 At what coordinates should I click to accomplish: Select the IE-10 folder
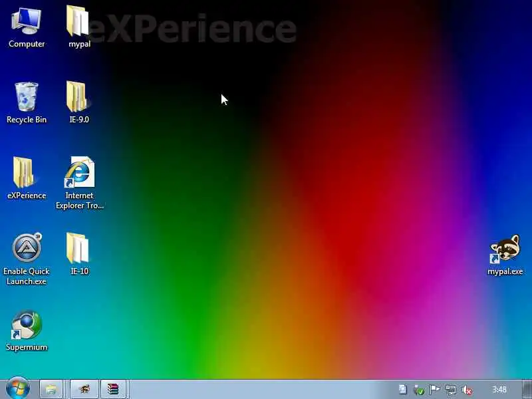coord(79,254)
